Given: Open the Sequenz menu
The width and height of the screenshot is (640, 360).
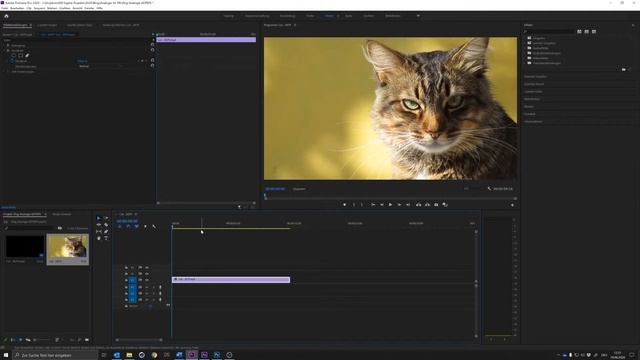Looking at the screenshot, I should [x=39, y=8].
